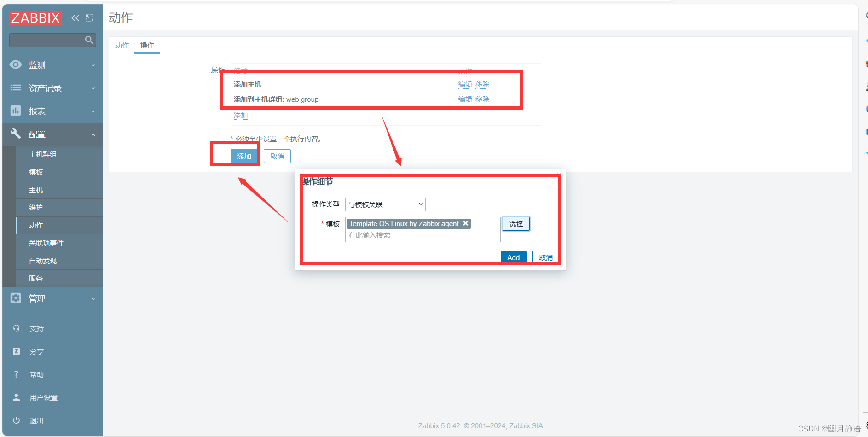868x437 pixels.
Task: Click the chart icon for 报表
Action: tap(16, 111)
